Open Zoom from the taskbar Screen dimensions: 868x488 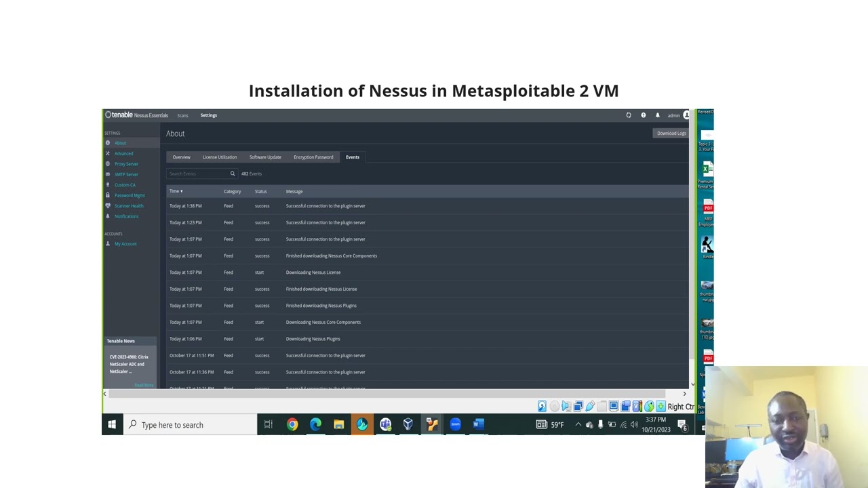[x=455, y=425]
